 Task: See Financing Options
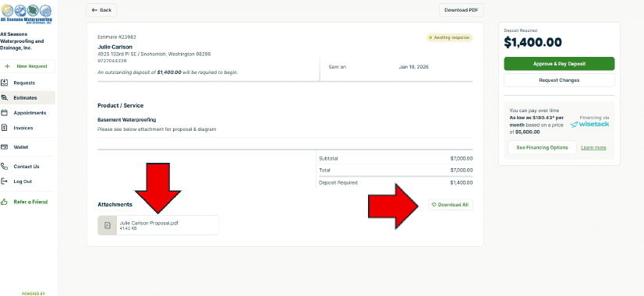point(542,147)
